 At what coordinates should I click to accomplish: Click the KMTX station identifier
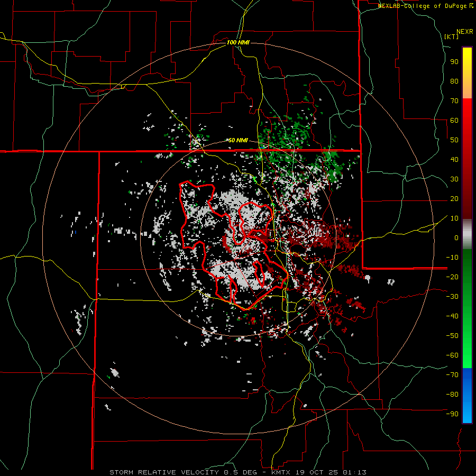coord(281,472)
